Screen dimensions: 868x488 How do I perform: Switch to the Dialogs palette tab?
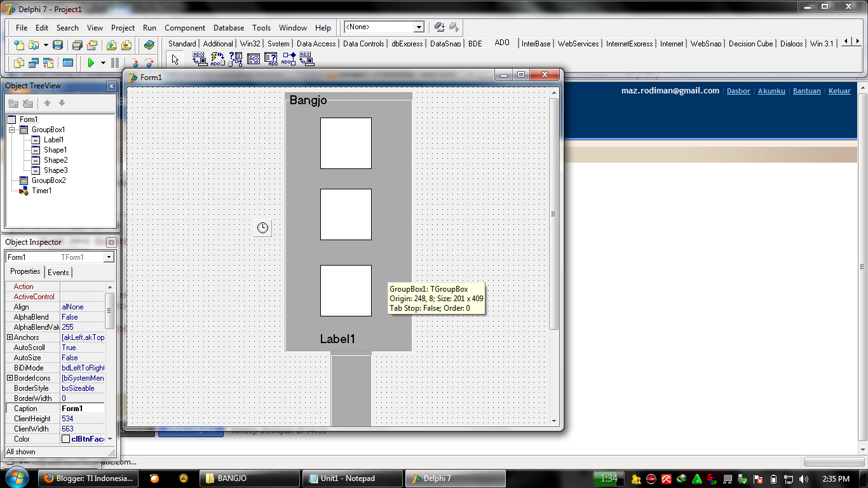pos(792,44)
